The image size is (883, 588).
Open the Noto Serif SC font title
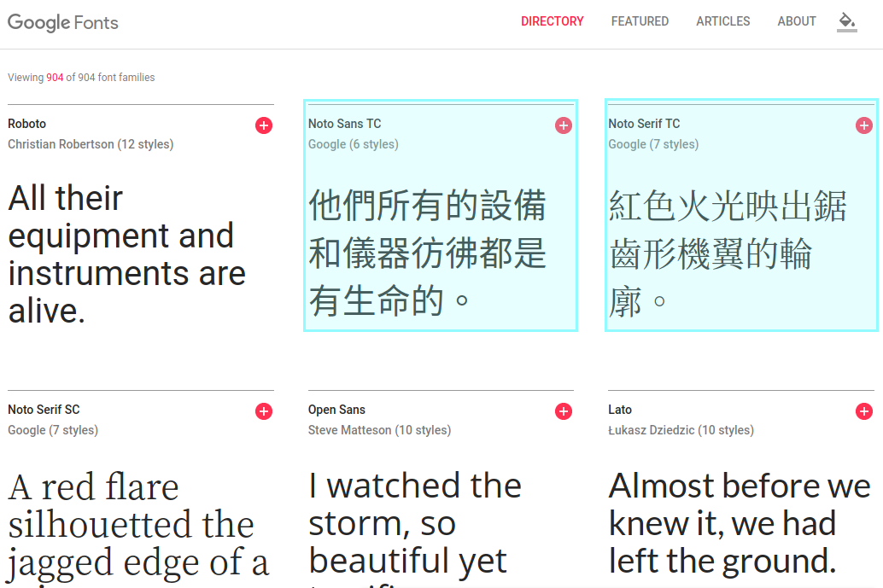44,410
